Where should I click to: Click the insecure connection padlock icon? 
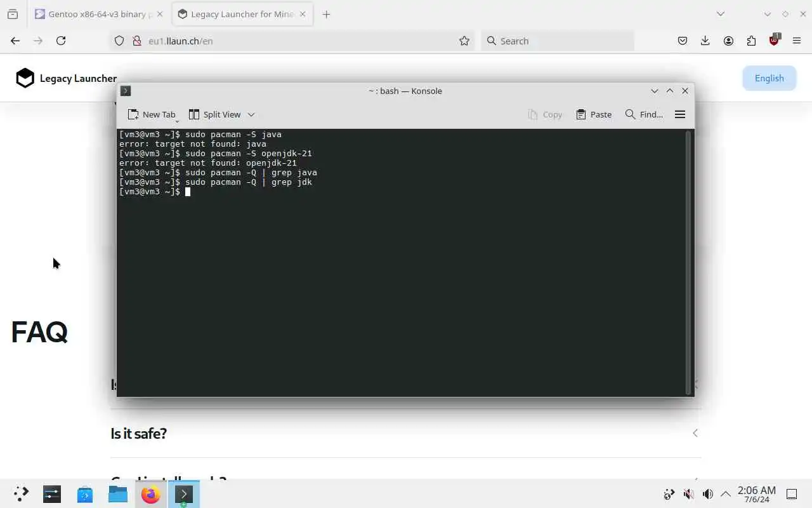pos(136,41)
